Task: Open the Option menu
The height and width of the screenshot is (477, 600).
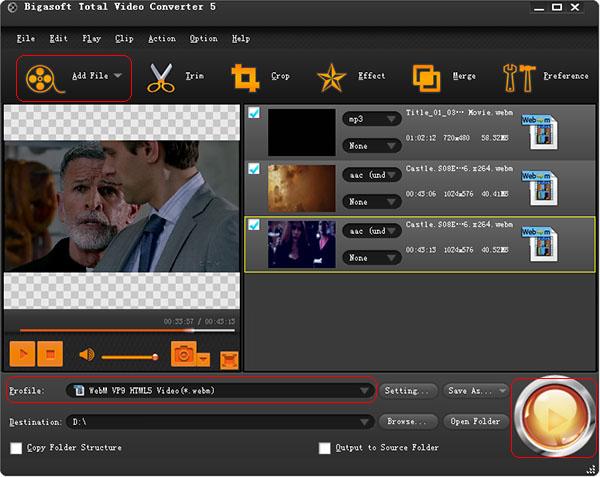Action: click(x=204, y=39)
